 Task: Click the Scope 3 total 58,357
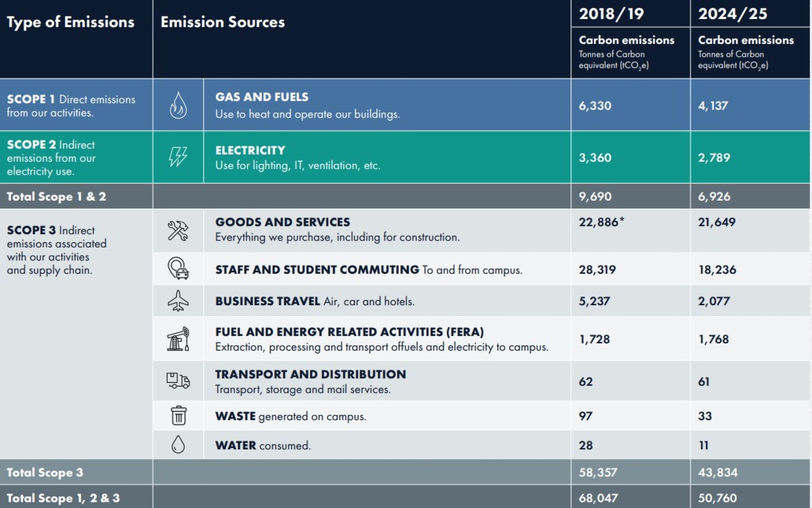[598, 472]
